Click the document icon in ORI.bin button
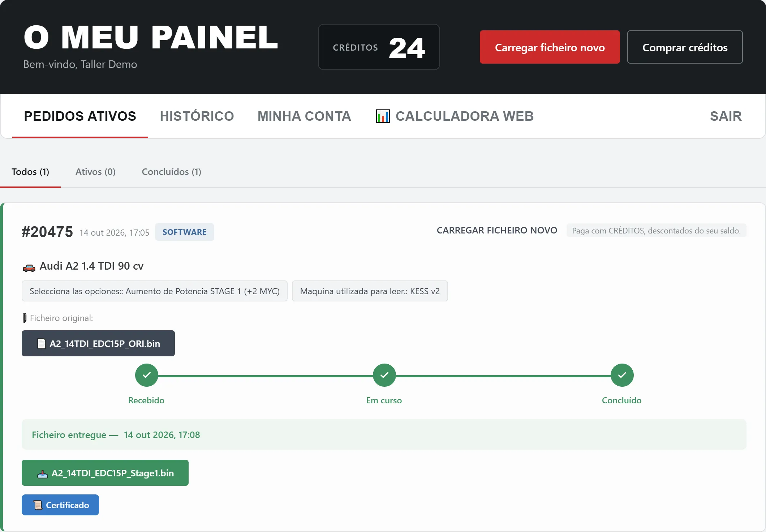Screen dimensions: 766x532 [42, 343]
